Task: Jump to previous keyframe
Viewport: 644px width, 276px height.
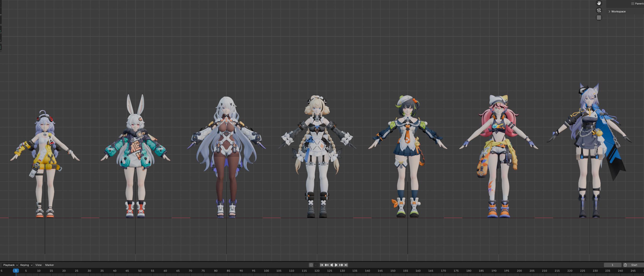Action: [x=326, y=265]
